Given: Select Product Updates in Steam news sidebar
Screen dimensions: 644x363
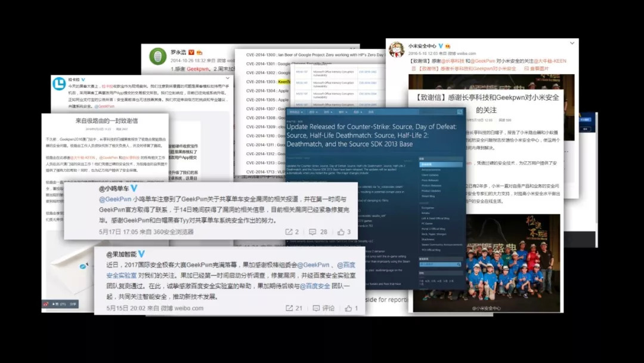Looking at the screenshot, I should (431, 191).
